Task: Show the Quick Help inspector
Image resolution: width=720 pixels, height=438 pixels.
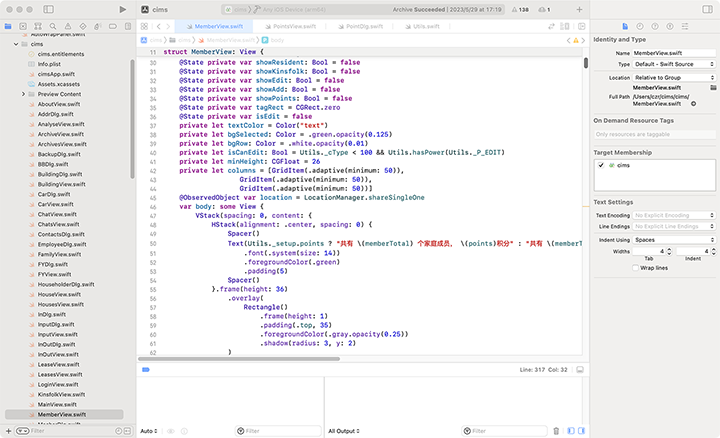Action: (x=655, y=26)
